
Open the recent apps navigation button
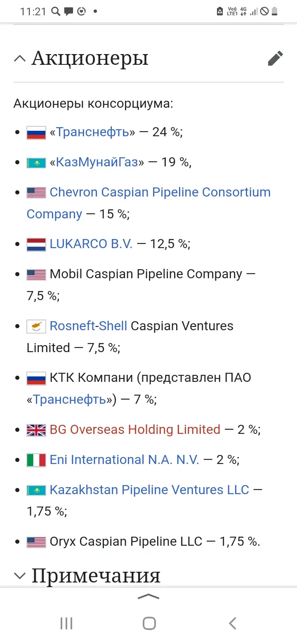point(66,623)
